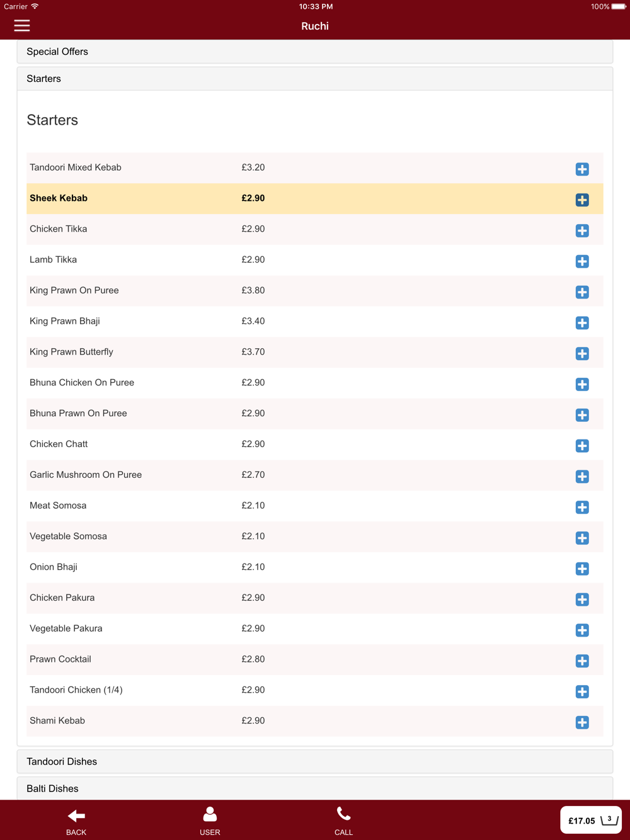
Task: Click the £2.70 Garlic Mushroom price
Action: (x=253, y=475)
